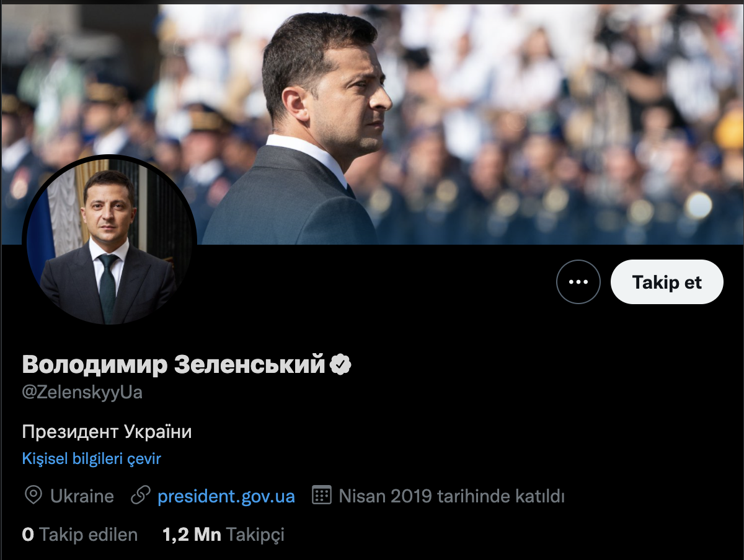Click the bio text Президент України
744x560 pixels.
point(107,432)
